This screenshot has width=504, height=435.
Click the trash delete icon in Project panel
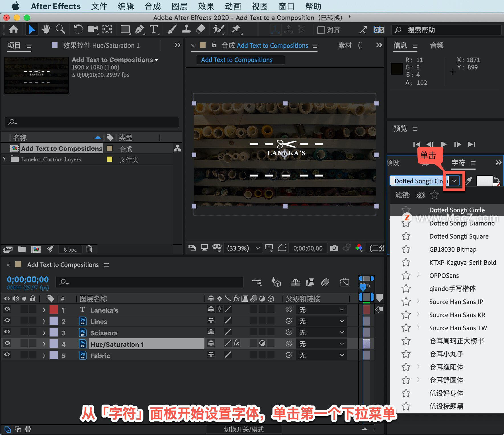click(89, 249)
